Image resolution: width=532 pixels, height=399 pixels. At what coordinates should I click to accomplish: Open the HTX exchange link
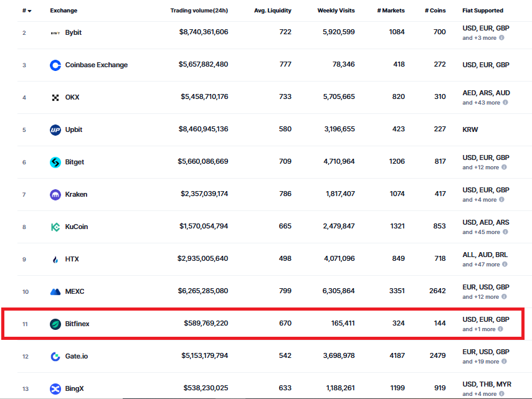point(72,259)
